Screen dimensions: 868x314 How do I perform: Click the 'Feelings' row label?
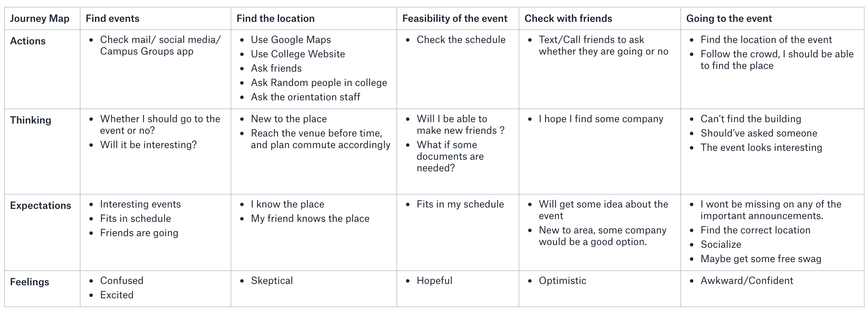30,282
